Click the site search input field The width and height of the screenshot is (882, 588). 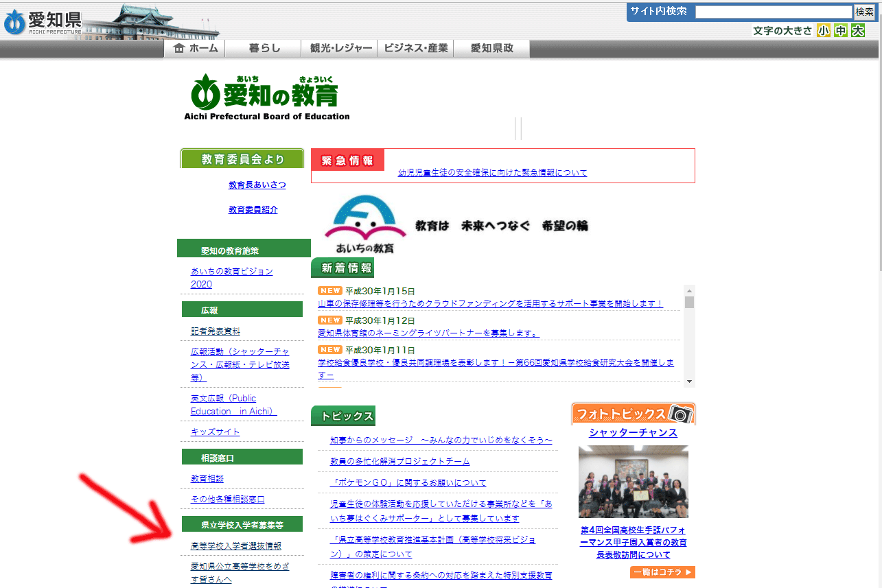tap(773, 12)
